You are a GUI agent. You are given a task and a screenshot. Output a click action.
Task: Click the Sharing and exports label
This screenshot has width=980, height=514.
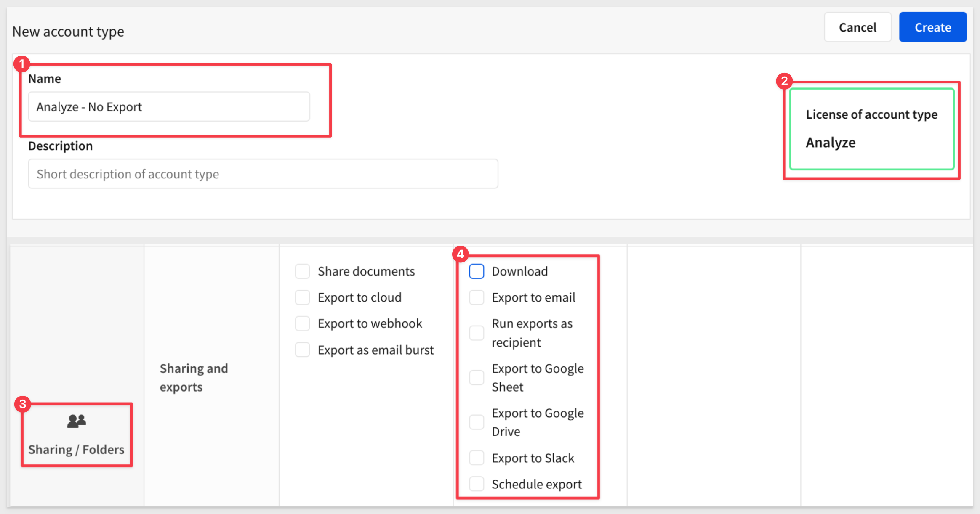click(x=194, y=377)
